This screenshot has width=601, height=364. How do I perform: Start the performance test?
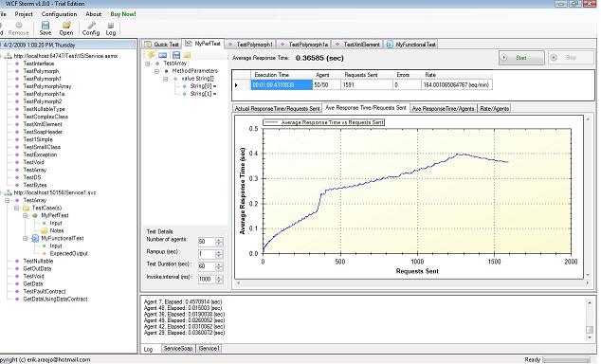pos(521,58)
